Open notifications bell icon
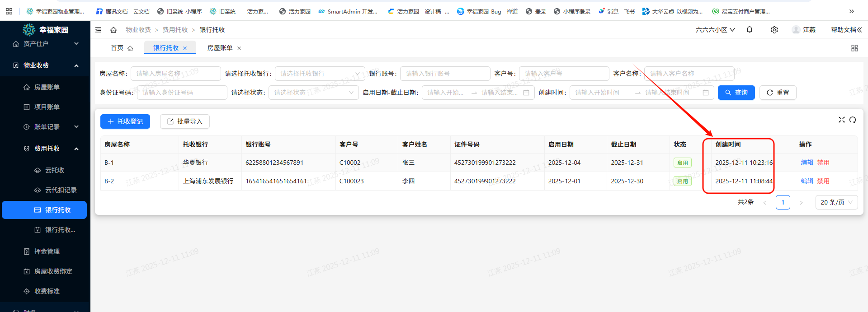 coord(750,30)
